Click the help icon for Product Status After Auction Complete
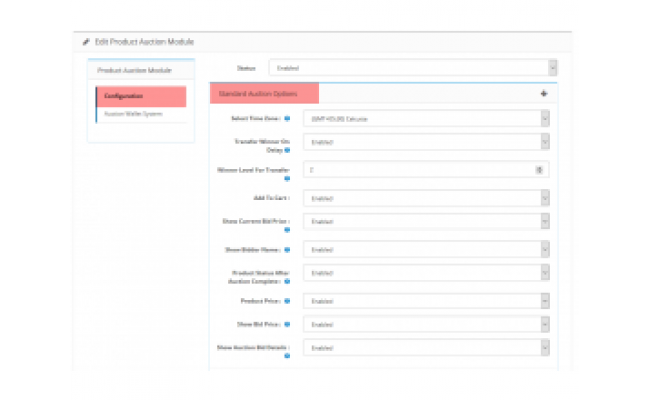Image resolution: width=650 pixels, height=400 pixels. tap(287, 281)
